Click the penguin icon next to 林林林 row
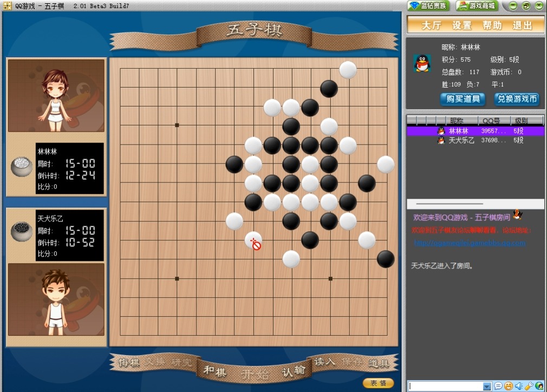The image size is (547, 392). 441,131
